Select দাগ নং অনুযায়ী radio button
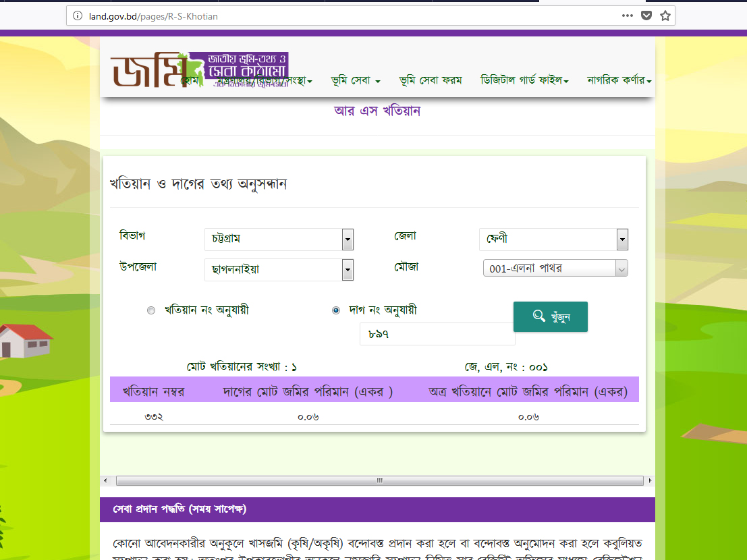 tap(336, 310)
